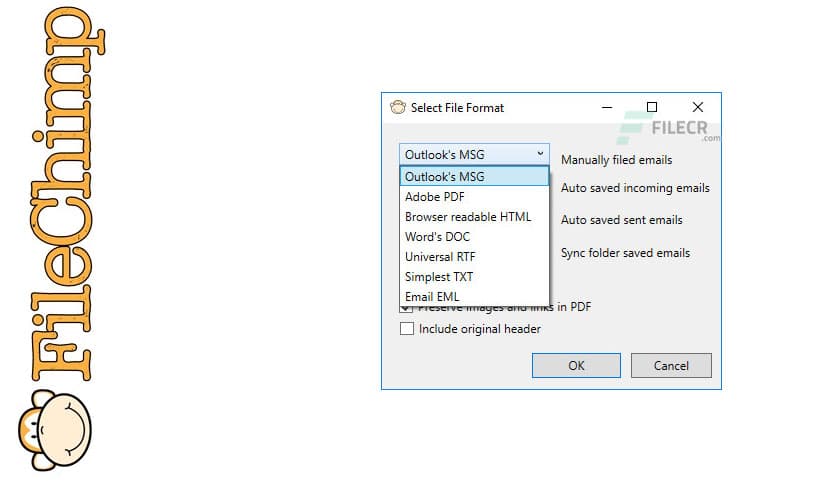This screenshot has width=836, height=484.
Task: Choose Universal RTF from the list
Action: pos(474,257)
